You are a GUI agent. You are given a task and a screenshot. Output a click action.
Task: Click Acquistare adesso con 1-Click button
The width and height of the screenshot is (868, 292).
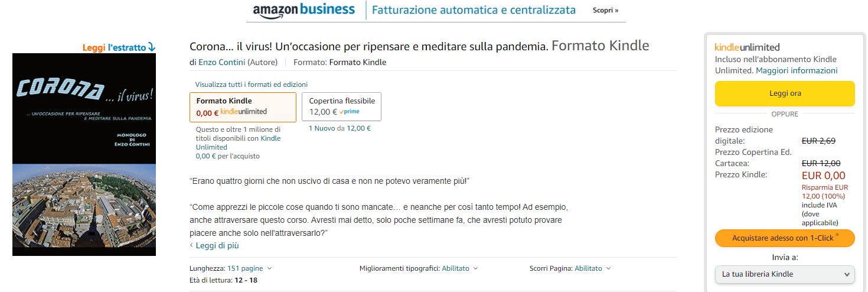tap(784, 238)
